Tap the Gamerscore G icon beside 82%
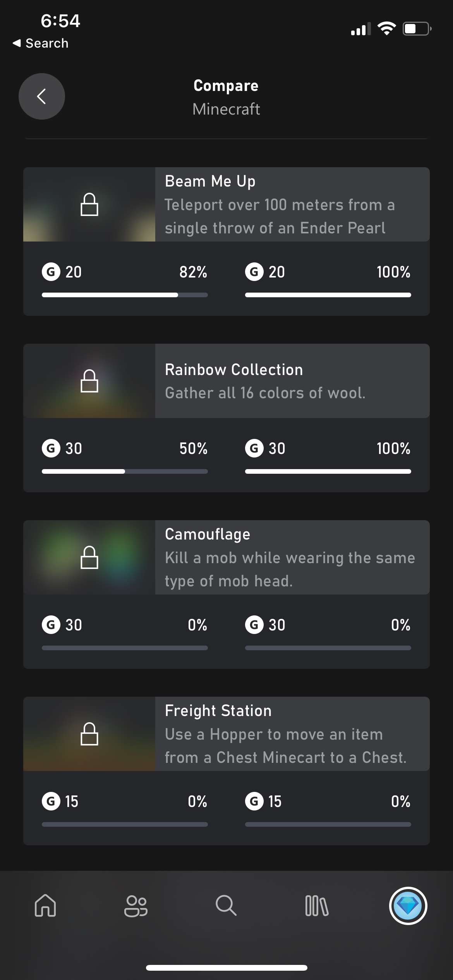Screen dimensions: 453x980 click(51, 272)
